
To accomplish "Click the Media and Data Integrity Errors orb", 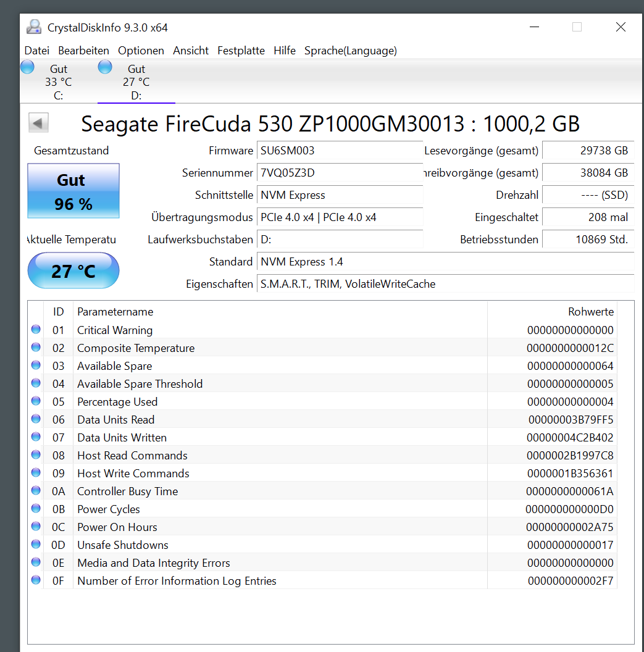I will coord(36,562).
